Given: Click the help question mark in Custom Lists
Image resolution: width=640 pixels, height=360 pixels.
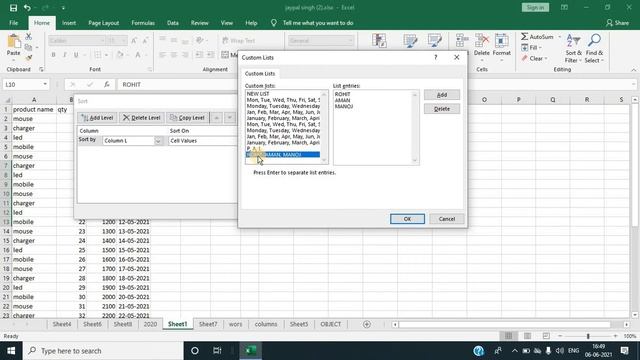Looking at the screenshot, I should 436,58.
